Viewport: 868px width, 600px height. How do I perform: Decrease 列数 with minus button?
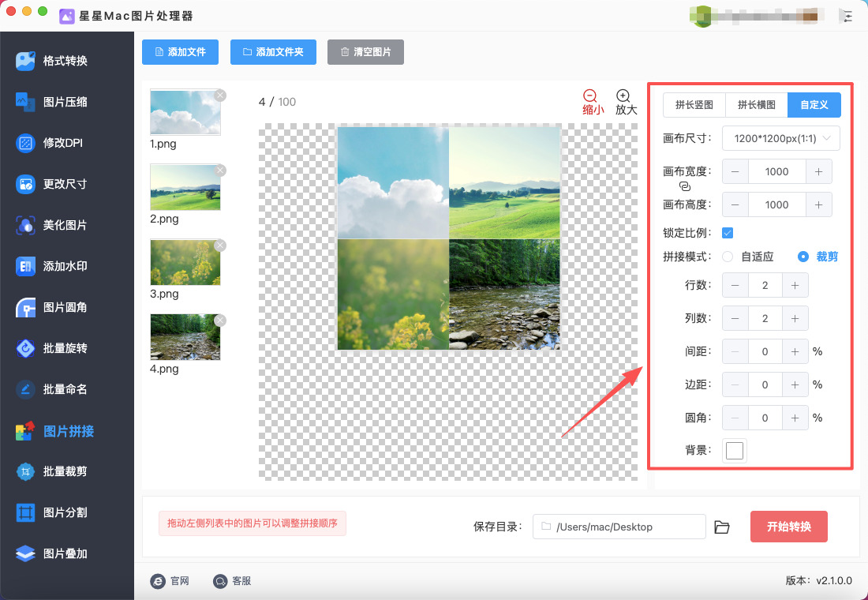[x=735, y=319]
